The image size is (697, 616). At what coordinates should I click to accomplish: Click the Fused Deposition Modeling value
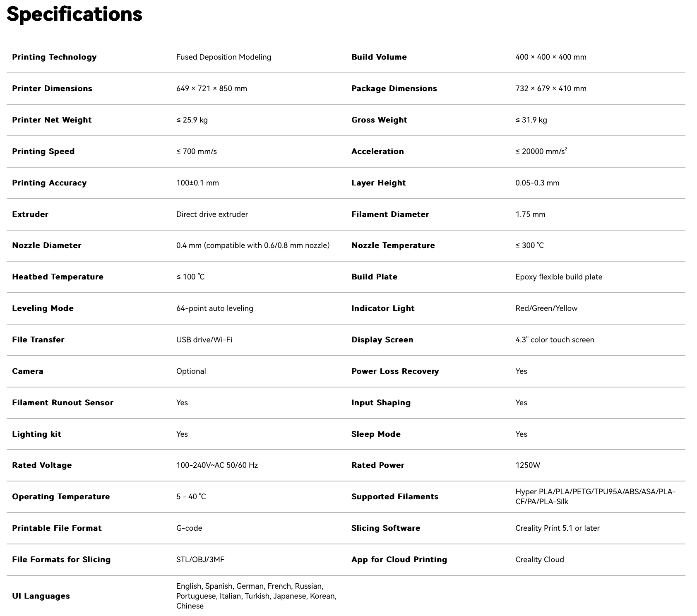pos(224,57)
